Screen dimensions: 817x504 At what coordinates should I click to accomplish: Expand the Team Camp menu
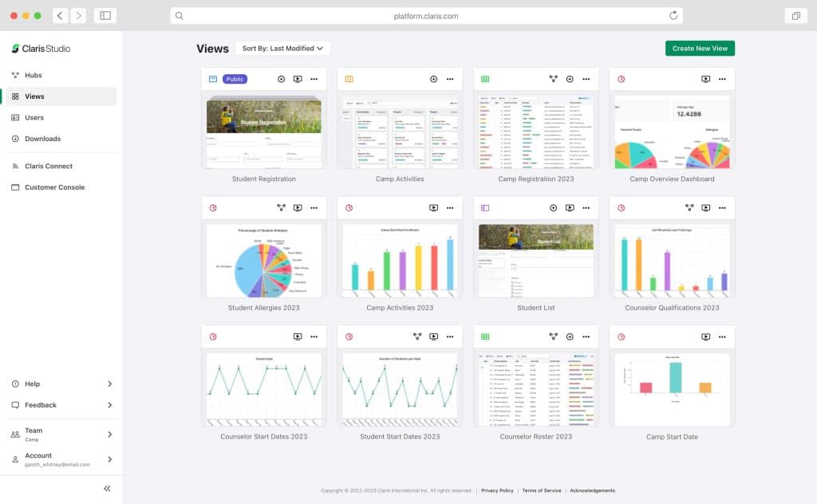(x=109, y=435)
